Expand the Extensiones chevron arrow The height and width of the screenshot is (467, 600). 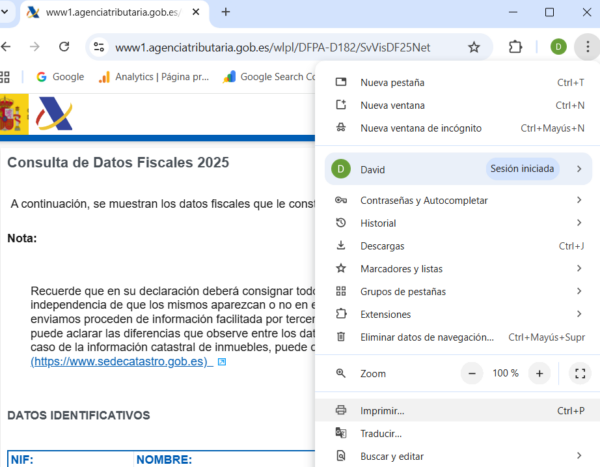pos(579,314)
